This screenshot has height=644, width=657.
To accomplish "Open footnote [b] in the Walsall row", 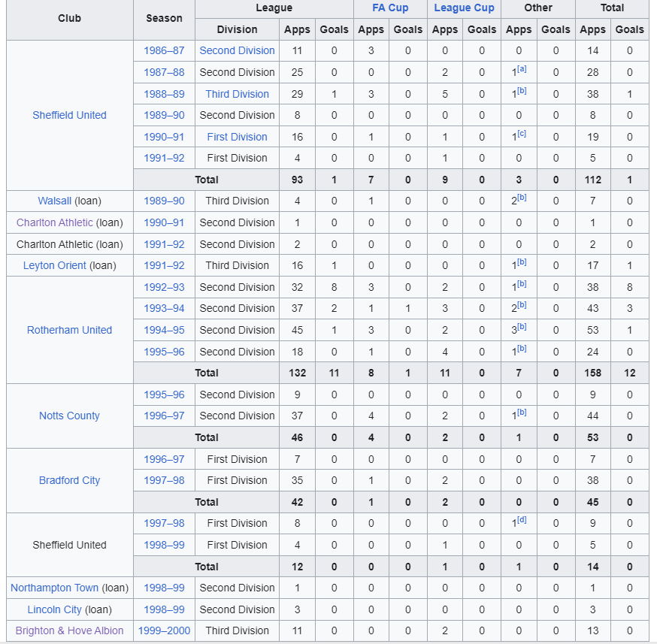I will click(x=522, y=198).
